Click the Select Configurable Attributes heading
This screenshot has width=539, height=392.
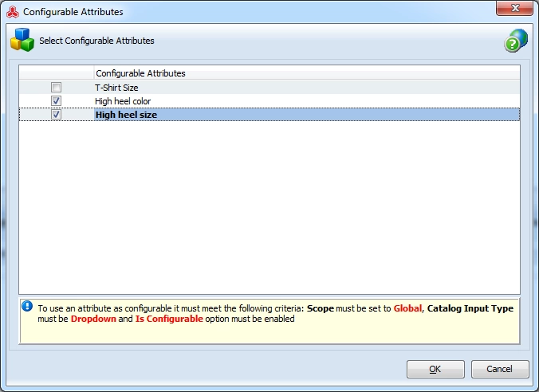(x=96, y=41)
